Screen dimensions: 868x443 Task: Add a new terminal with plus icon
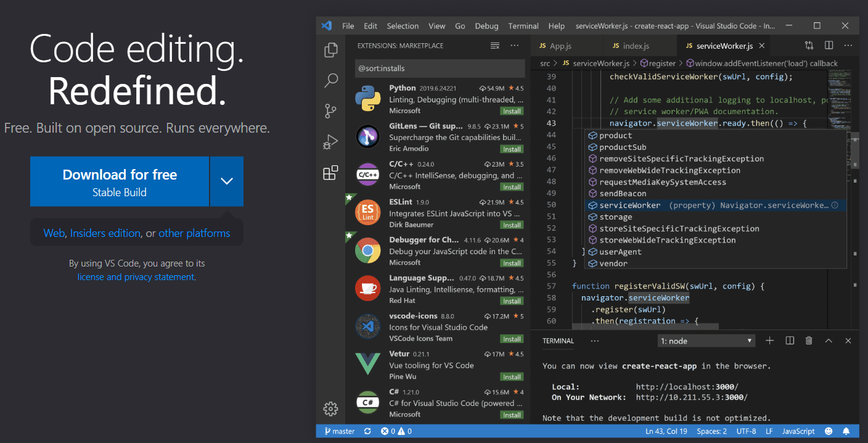click(x=769, y=341)
